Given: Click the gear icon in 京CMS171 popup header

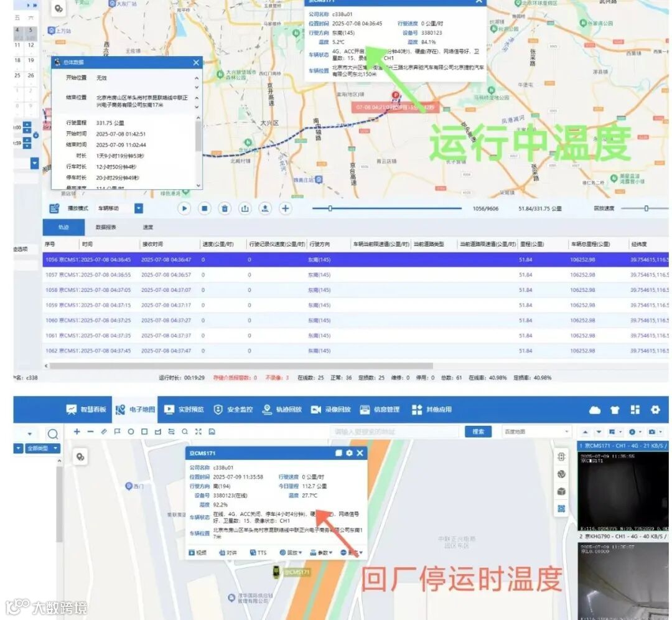Looking at the screenshot, I should coord(349,453).
